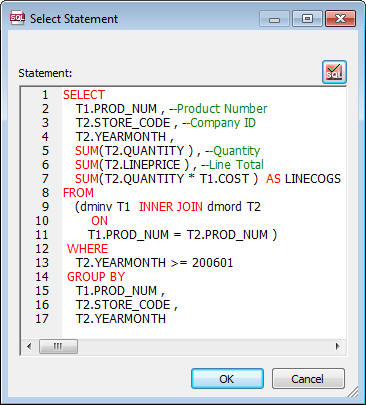Click the SQL icon in title bar
Image resolution: width=366 pixels, height=405 pixels.
tap(17, 18)
